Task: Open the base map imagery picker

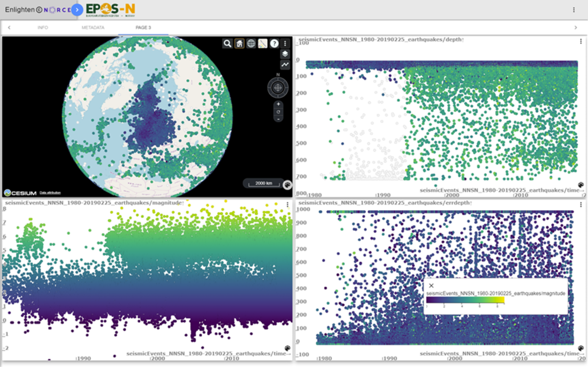Action: point(263,43)
